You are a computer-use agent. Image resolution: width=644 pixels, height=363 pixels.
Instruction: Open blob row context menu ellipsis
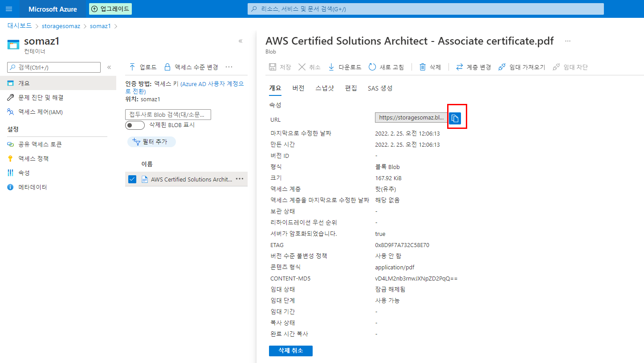tap(240, 179)
